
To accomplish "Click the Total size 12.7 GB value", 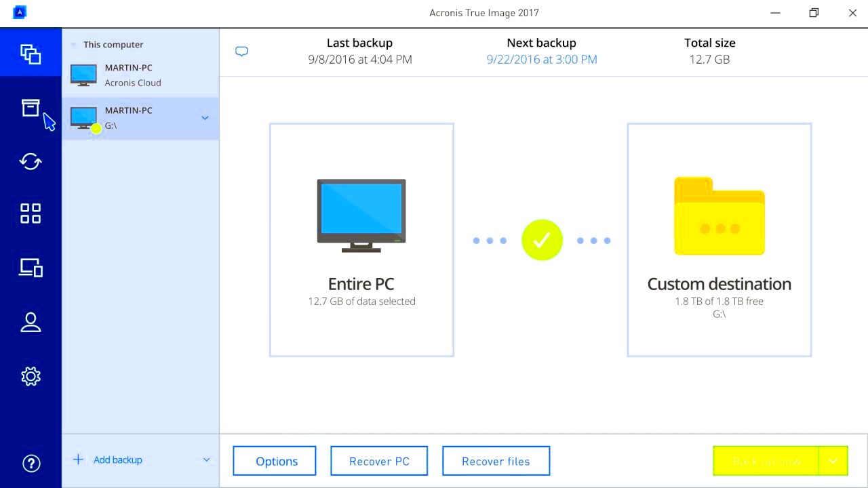I will pos(709,60).
